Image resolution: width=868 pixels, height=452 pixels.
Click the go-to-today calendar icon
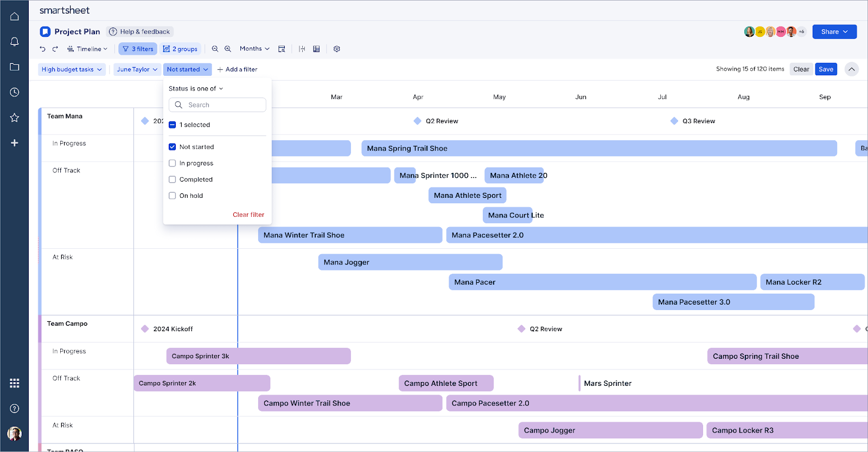282,49
